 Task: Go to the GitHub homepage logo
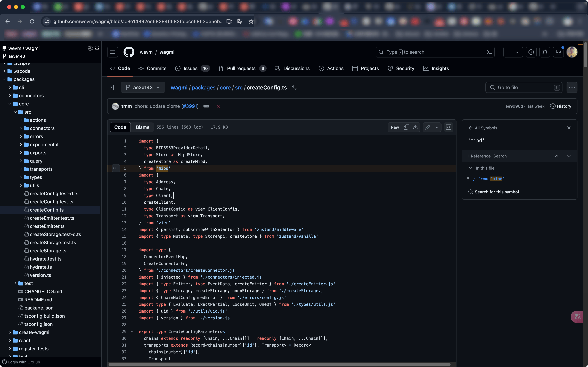129,52
